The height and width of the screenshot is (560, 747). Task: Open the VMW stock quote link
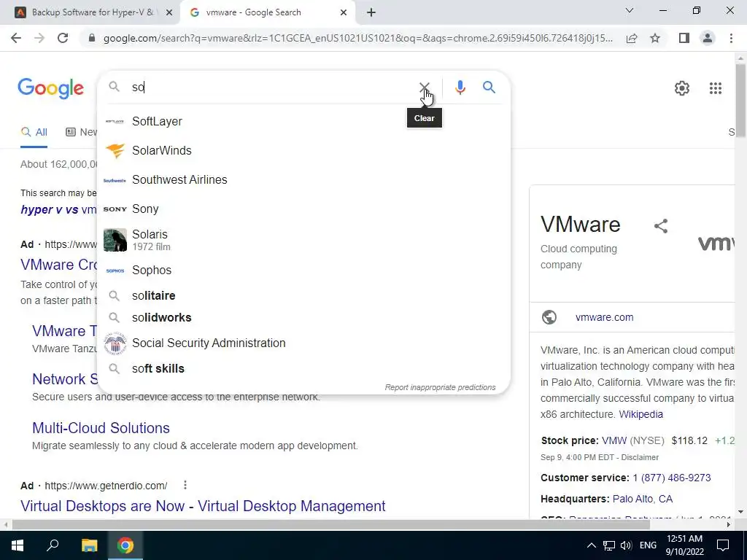[614, 440]
